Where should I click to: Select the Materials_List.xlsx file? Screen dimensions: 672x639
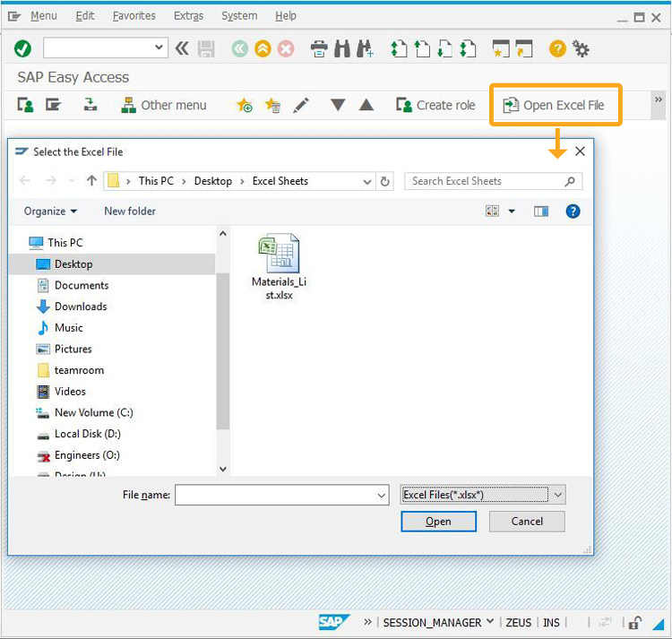279,267
